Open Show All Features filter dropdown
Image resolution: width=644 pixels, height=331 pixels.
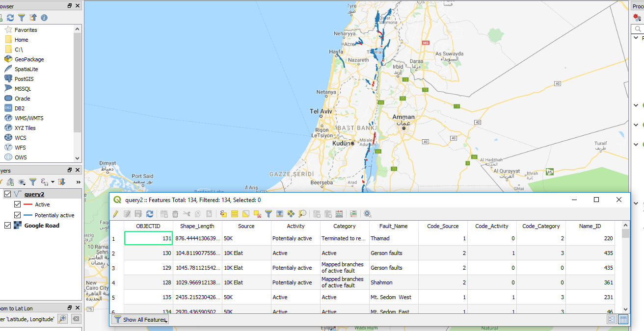click(x=140, y=320)
